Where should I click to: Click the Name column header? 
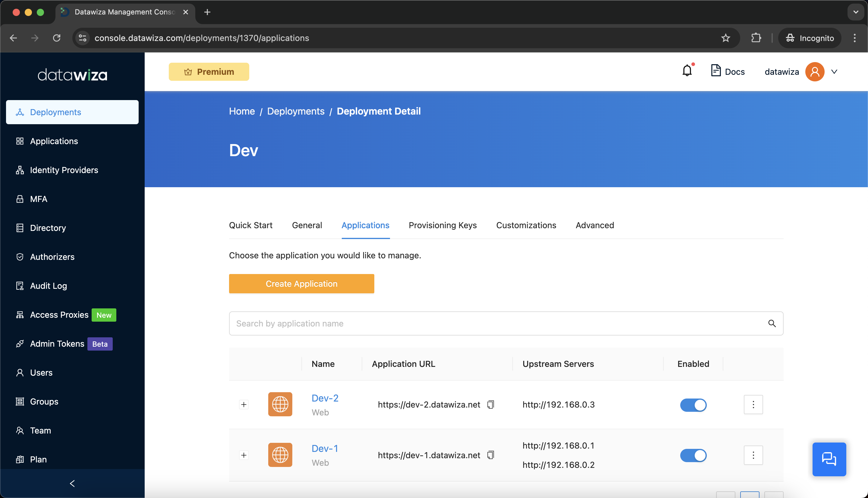(323, 364)
